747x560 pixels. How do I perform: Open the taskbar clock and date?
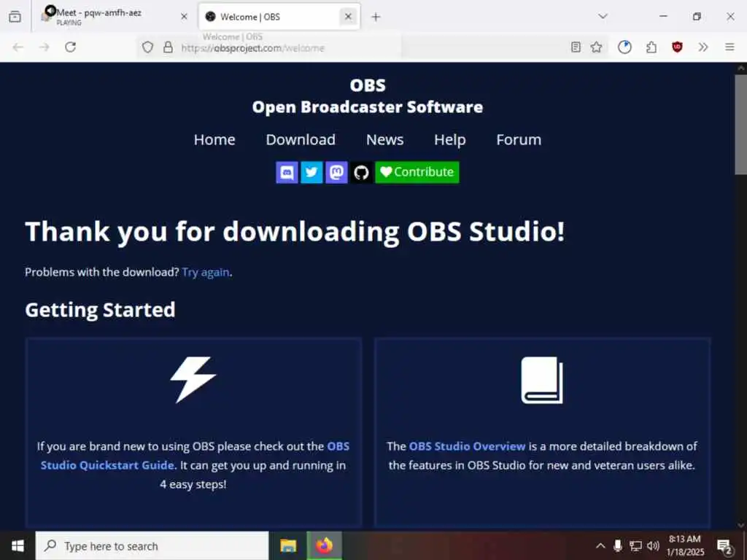coord(685,546)
